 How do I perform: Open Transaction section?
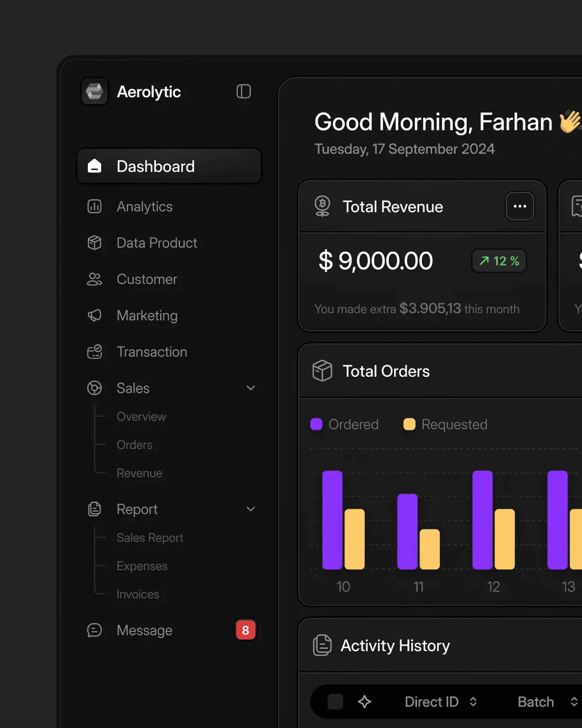152,352
